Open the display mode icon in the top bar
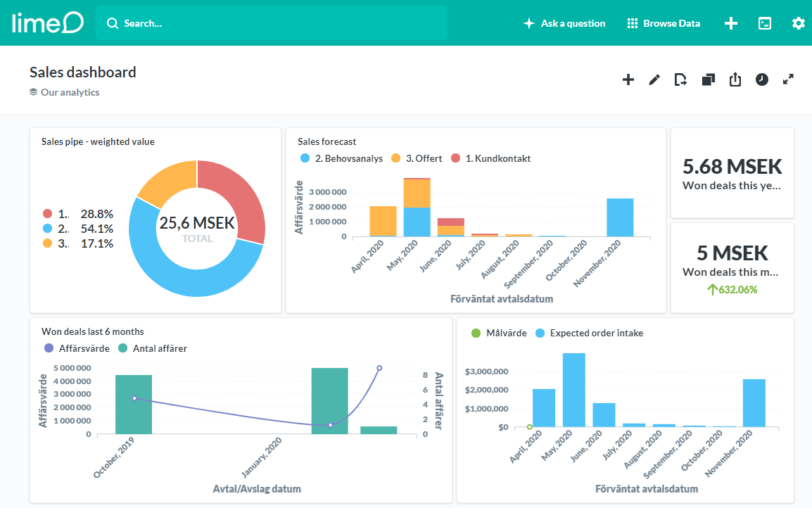 [764, 23]
